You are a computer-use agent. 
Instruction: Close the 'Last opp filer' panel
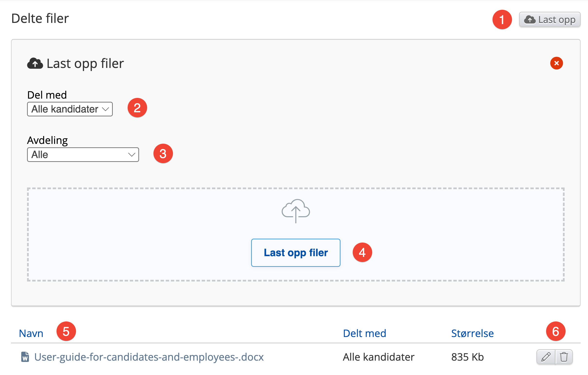click(556, 63)
